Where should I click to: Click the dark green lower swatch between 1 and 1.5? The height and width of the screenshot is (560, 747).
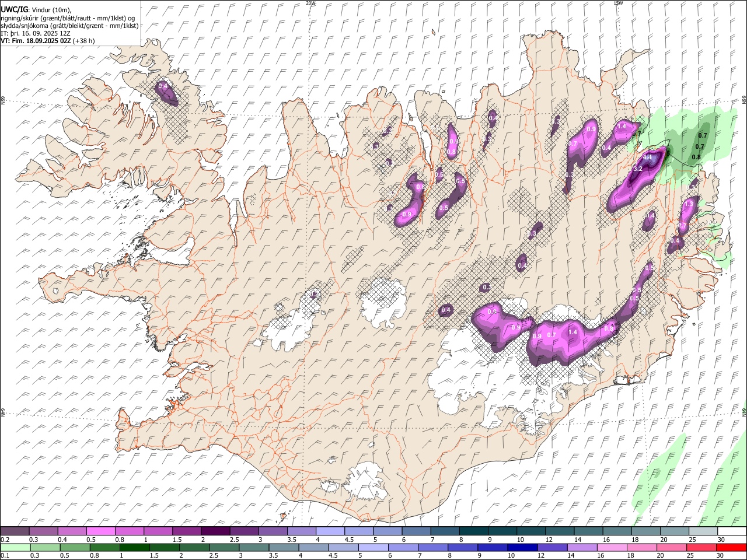click(x=134, y=547)
